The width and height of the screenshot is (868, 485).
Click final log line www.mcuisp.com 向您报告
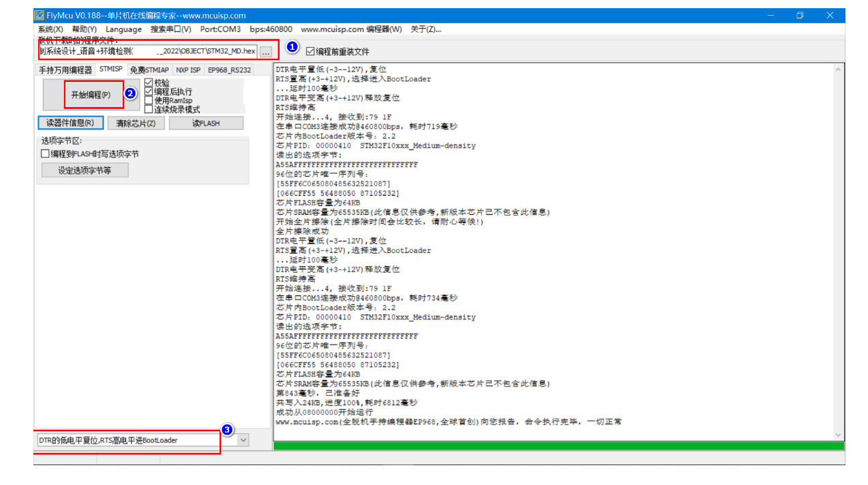coord(449,422)
